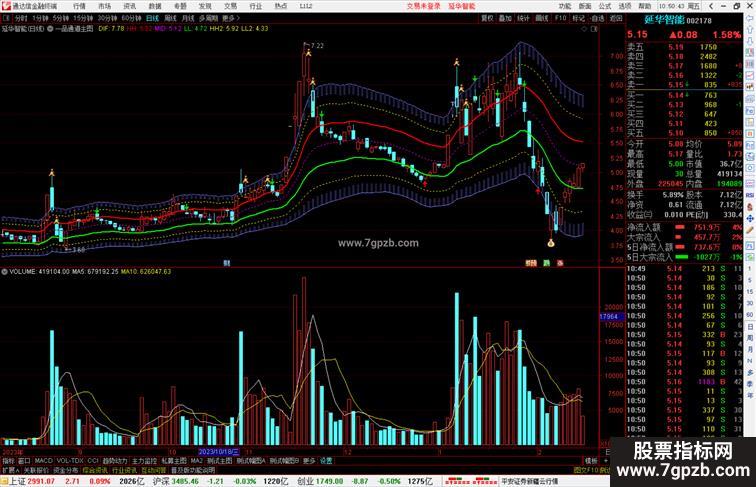
Task: Open the 综合资讯 tab
Action: coord(95,470)
